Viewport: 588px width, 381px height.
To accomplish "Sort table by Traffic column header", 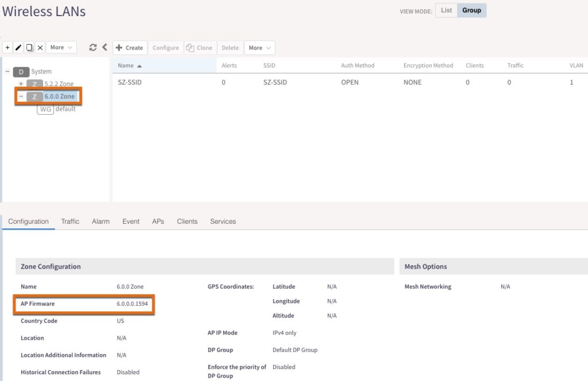I will coord(516,65).
